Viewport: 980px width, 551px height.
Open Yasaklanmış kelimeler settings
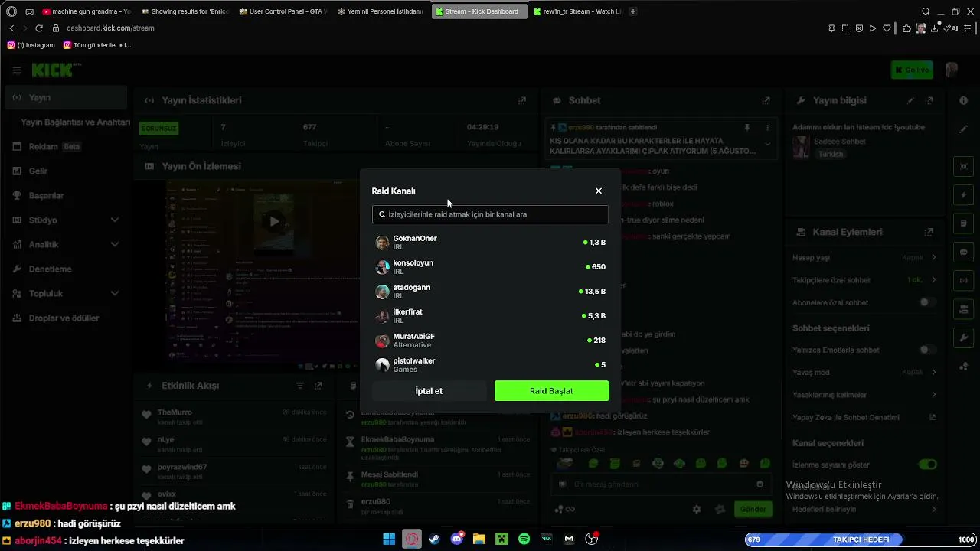pos(933,395)
